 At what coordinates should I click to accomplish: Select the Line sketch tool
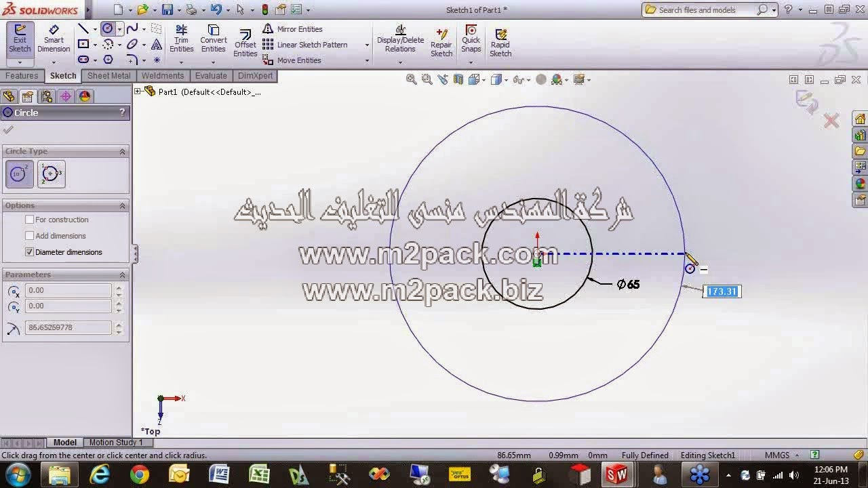[83, 28]
